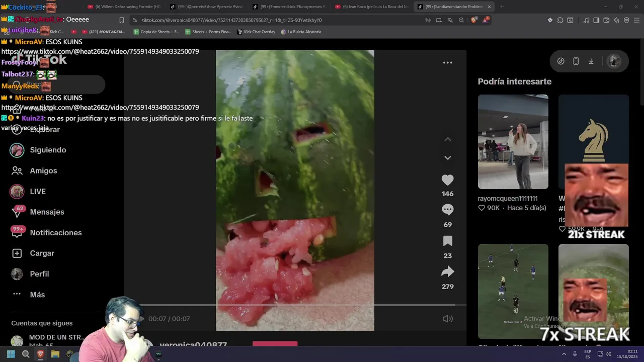The image size is (644, 362).
Task: Expand the Más menu in the sidebar
Action: point(37,295)
